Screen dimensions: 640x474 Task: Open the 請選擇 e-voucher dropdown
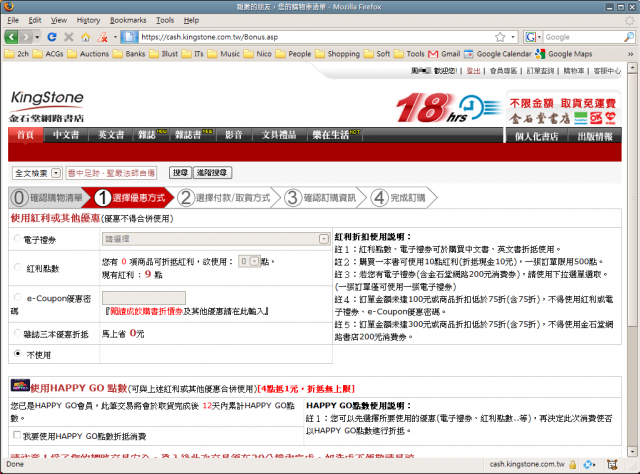(x=216, y=239)
